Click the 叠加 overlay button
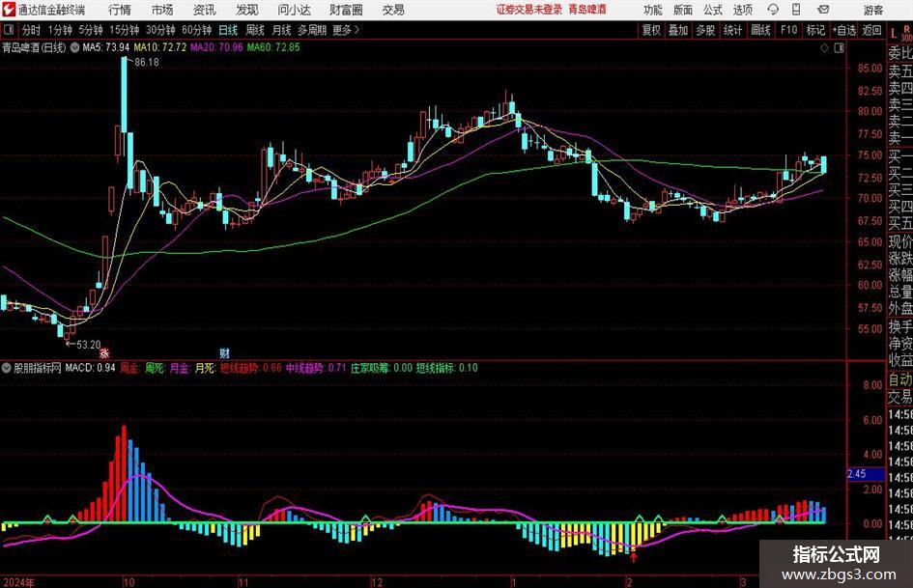Image resolution: width=913 pixels, height=588 pixels. pos(678,30)
